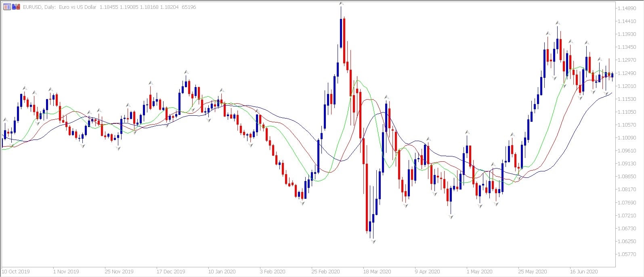The width and height of the screenshot is (644, 277).
Task: Click the '17 Dec 2019' date label
Action: tap(171, 272)
